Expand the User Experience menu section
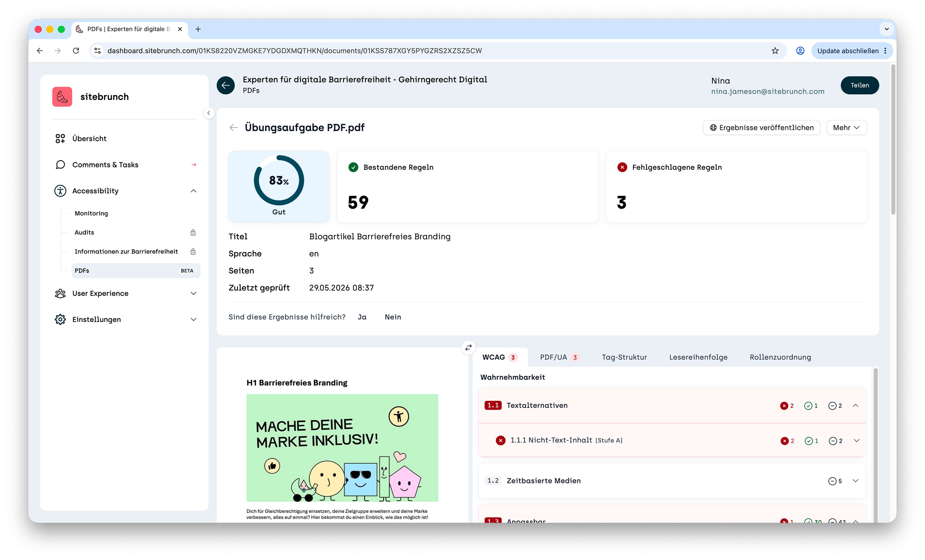This screenshot has height=560, width=925. pyautogui.click(x=193, y=293)
